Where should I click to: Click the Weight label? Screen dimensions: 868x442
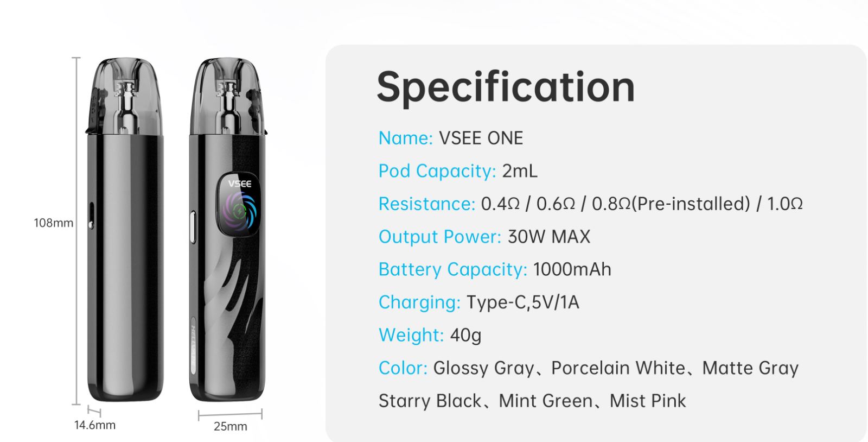tap(411, 335)
